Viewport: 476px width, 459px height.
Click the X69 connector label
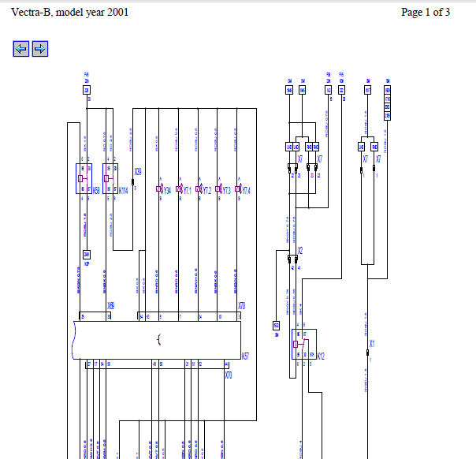(x=111, y=305)
